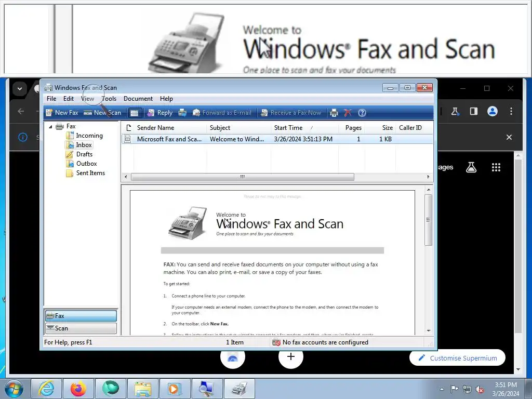Click Receive a Fax Now
The height and width of the screenshot is (399, 532).
click(x=291, y=113)
